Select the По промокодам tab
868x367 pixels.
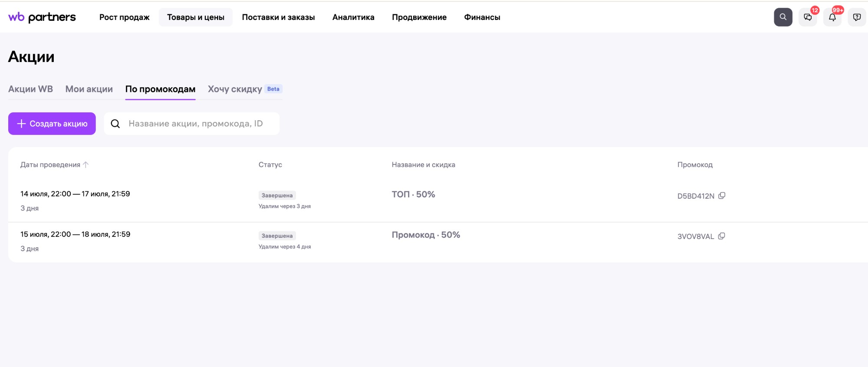tap(160, 89)
